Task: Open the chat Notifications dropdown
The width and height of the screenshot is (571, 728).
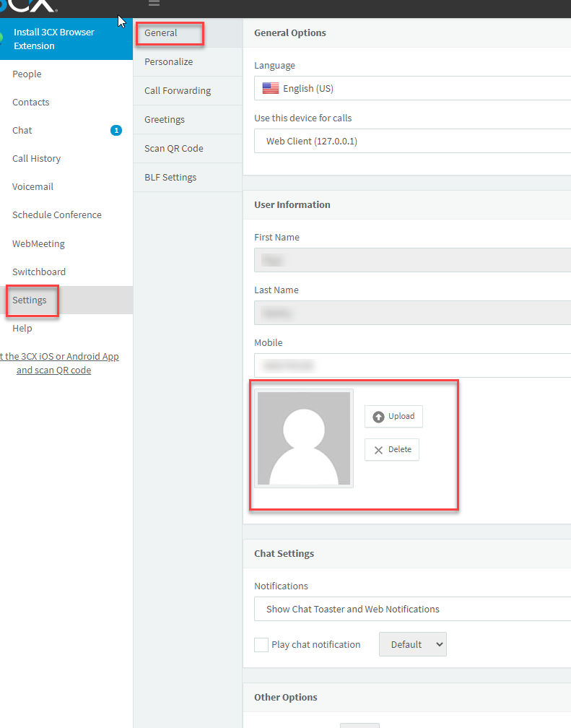Action: [x=412, y=609]
